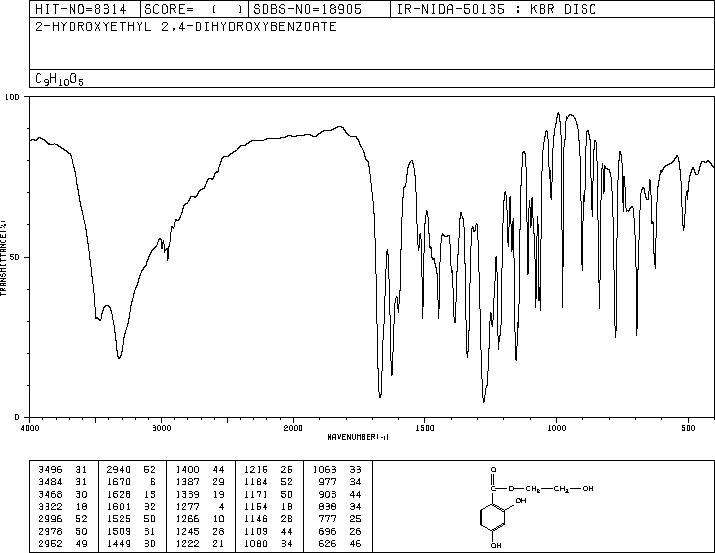Click the 500 x-axis tick label
The image size is (715, 553).
coord(688,428)
